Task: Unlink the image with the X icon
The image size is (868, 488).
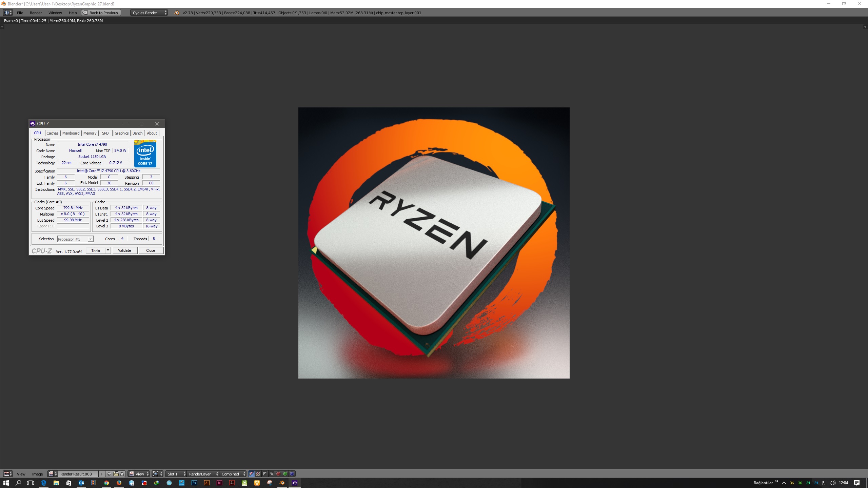Action: [122, 474]
